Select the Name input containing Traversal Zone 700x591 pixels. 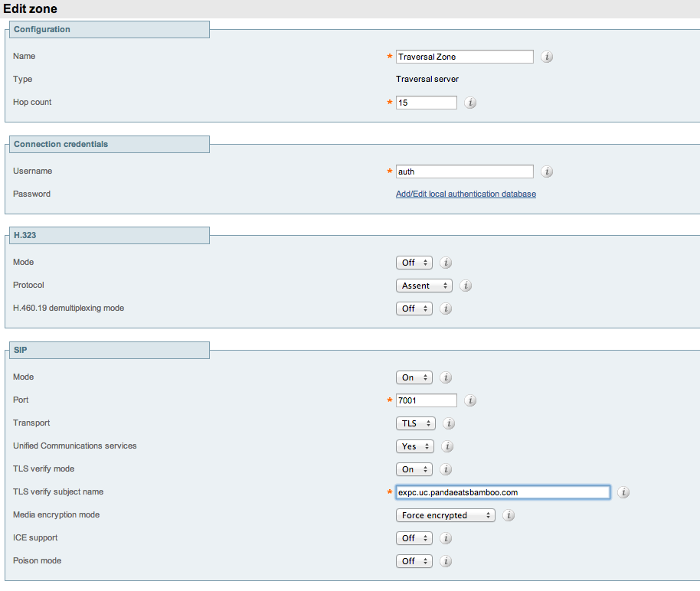pos(464,57)
